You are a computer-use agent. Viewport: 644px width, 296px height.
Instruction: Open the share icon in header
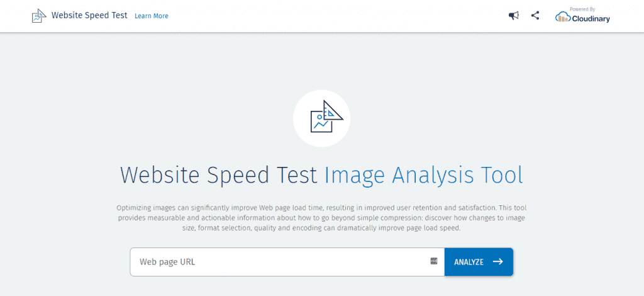coord(535,16)
